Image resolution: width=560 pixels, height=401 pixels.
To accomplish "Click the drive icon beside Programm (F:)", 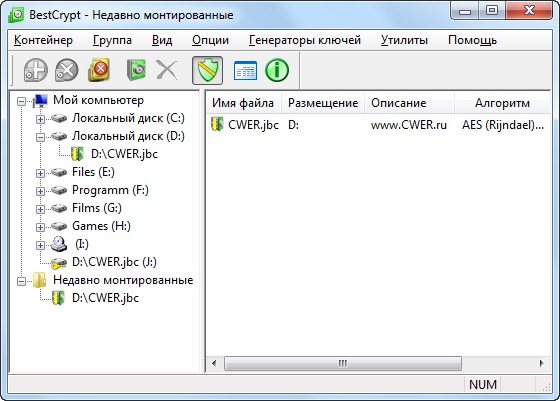I will click(59, 190).
